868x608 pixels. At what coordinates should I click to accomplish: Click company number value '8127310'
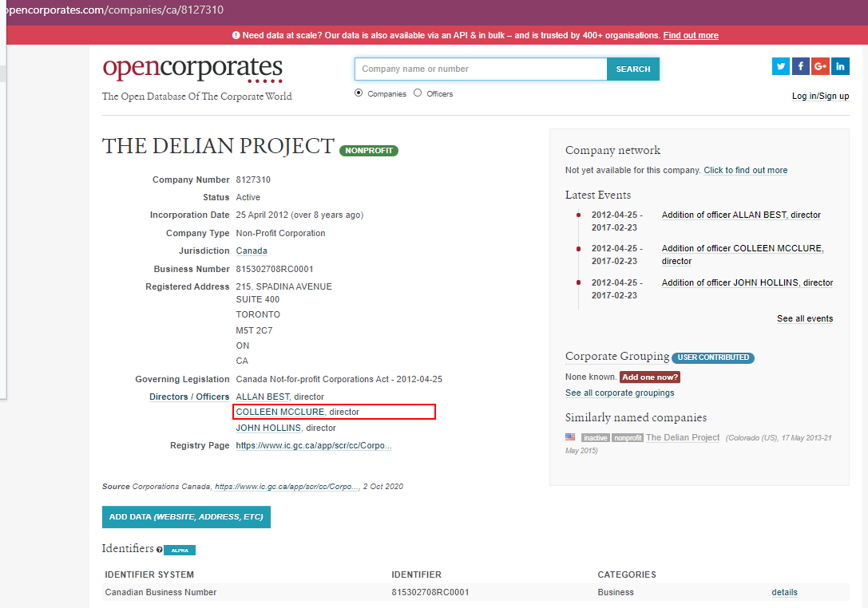[253, 180]
